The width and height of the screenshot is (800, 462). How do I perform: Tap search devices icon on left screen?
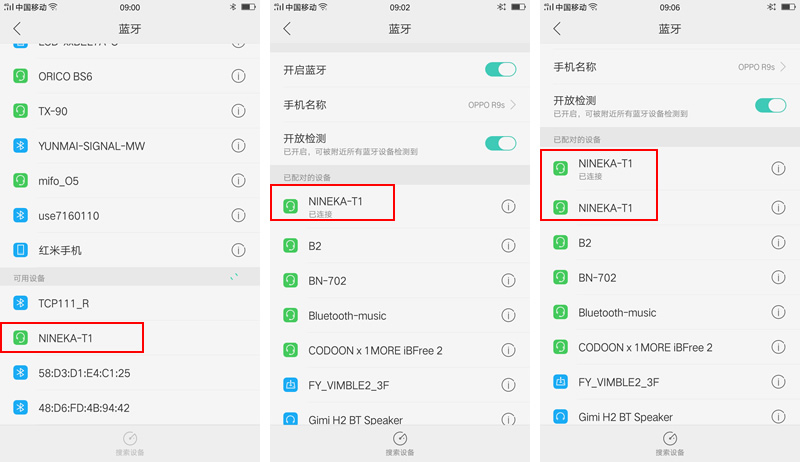[x=130, y=438]
